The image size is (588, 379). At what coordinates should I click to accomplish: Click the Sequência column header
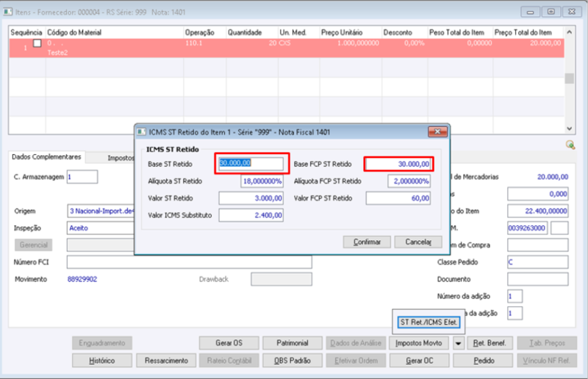tap(26, 32)
